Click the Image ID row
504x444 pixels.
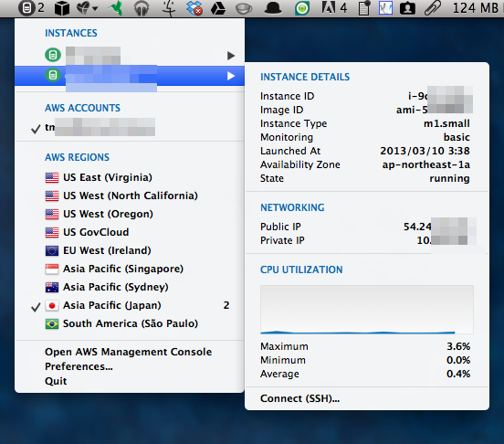pyautogui.click(x=367, y=110)
